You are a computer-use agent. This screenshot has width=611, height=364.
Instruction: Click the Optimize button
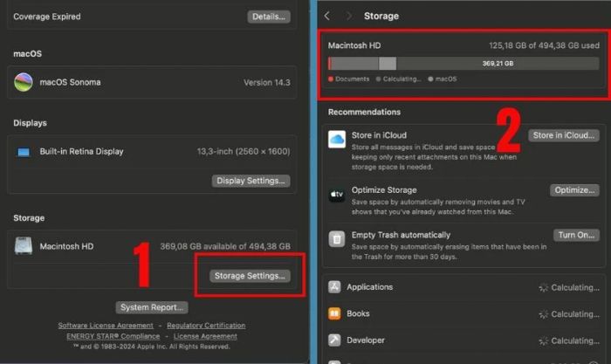pyautogui.click(x=574, y=190)
